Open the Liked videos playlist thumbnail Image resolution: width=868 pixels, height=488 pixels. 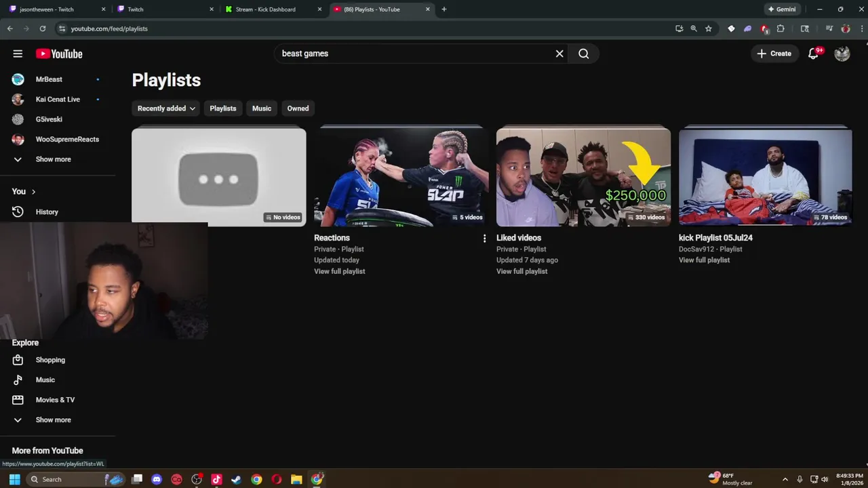click(583, 177)
